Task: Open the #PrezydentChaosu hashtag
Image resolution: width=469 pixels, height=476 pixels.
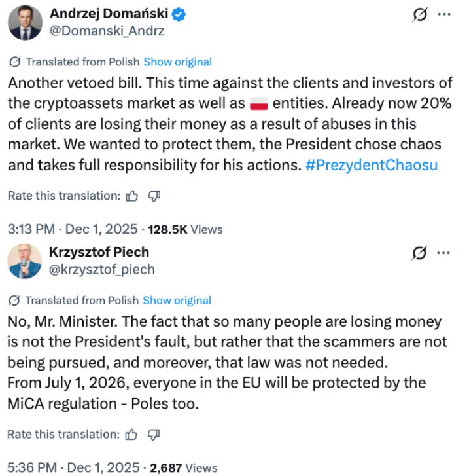Action: [x=372, y=165]
